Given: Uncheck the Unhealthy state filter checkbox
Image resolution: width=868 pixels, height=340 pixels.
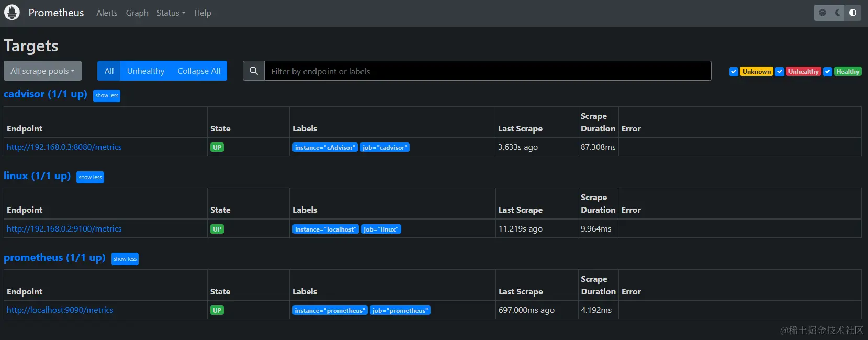Looking at the screenshot, I should click(780, 72).
